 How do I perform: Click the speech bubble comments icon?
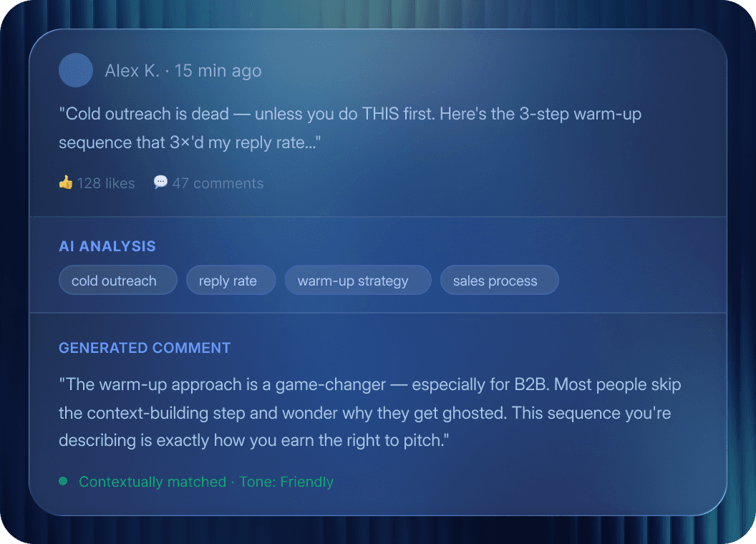(160, 182)
